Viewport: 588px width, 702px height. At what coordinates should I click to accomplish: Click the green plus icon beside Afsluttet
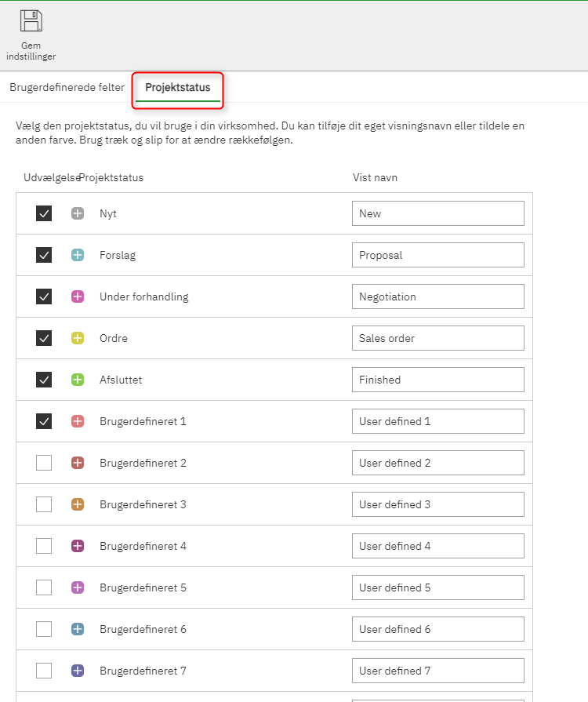[78, 380]
